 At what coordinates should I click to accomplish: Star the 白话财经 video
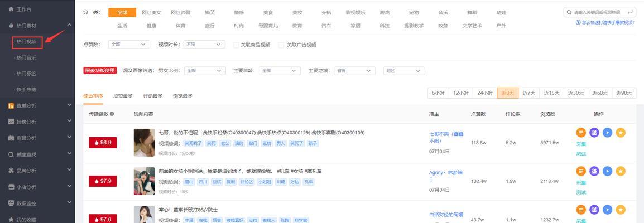pyautogui.click(x=621, y=210)
